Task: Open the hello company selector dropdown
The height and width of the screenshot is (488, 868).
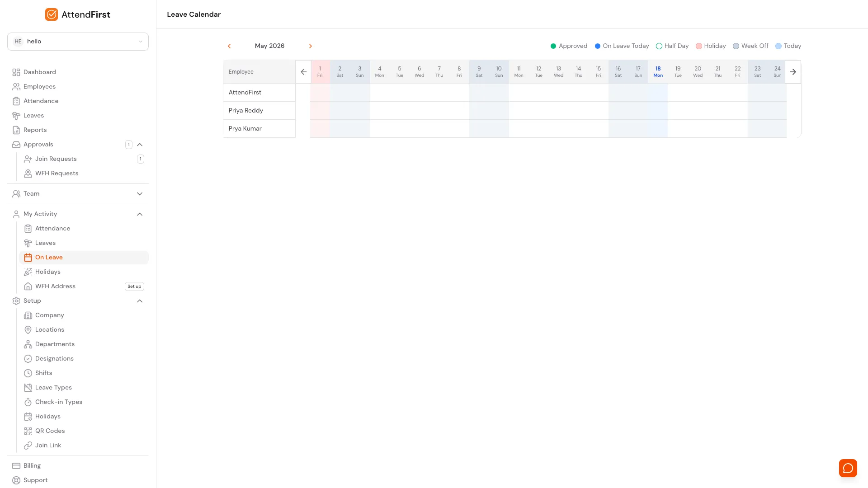Action: (78, 42)
